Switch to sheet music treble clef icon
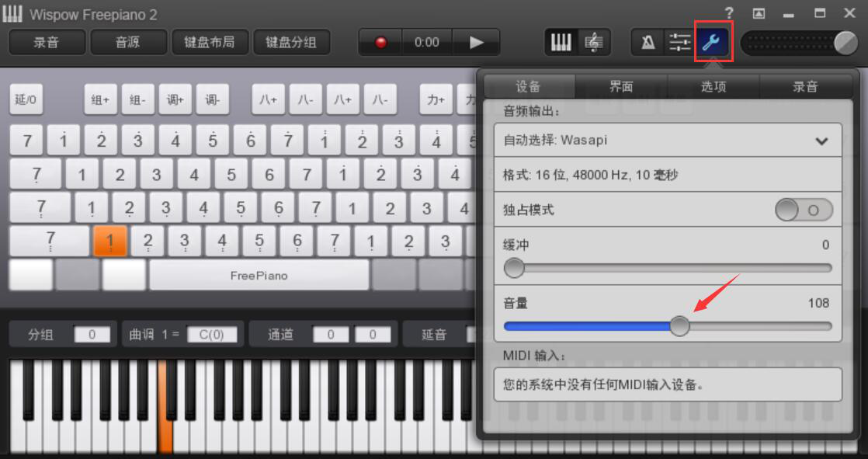This screenshot has height=459, width=868. point(594,42)
